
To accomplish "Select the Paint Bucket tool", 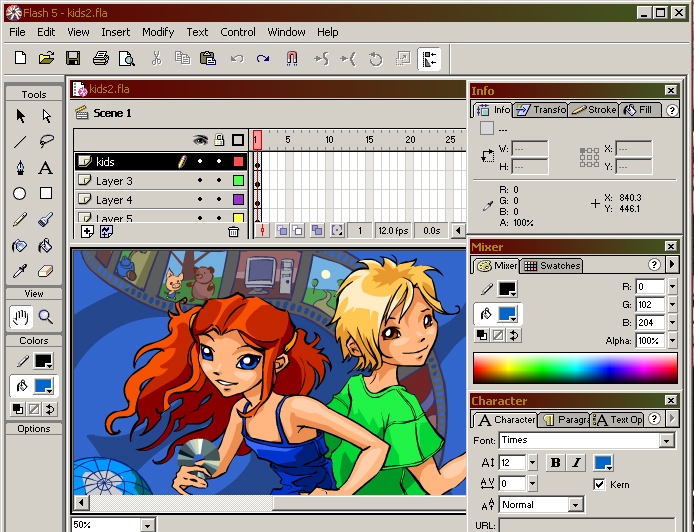I will click(46, 246).
